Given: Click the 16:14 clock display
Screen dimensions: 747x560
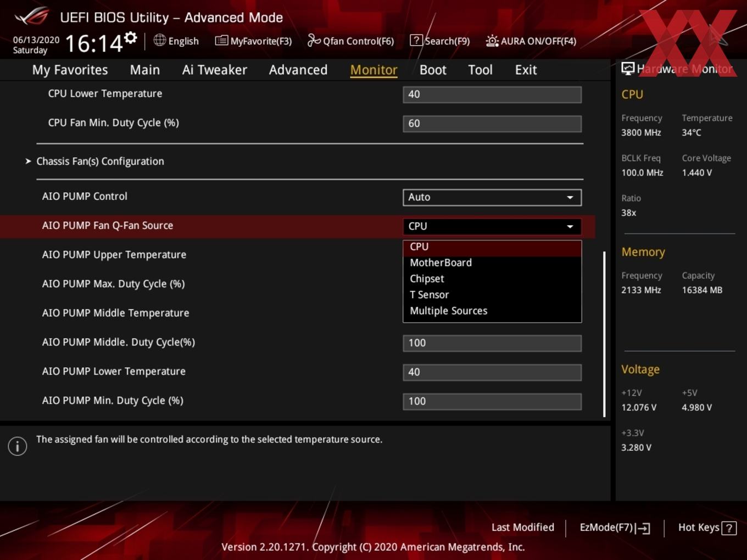Looking at the screenshot, I should coord(93,43).
